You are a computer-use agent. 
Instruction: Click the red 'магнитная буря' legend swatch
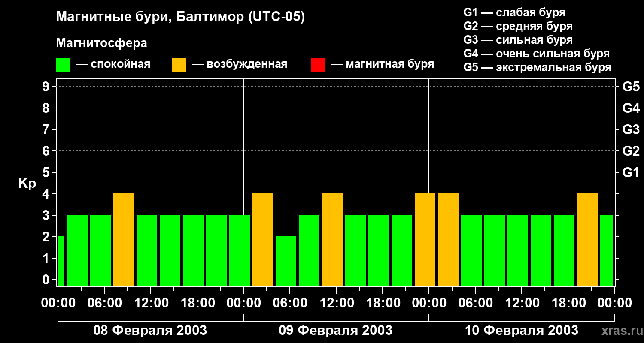tap(318, 65)
